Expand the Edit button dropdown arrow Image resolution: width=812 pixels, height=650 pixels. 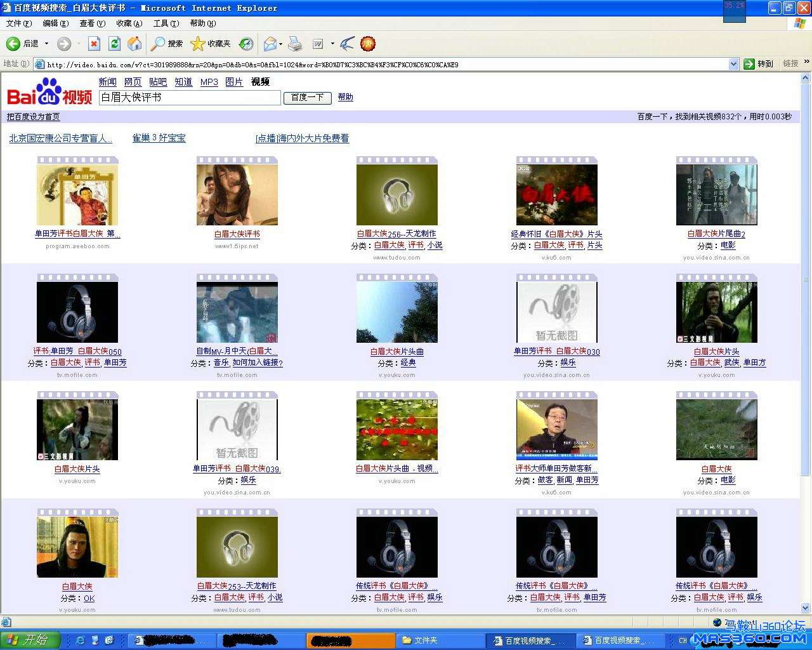(332, 44)
